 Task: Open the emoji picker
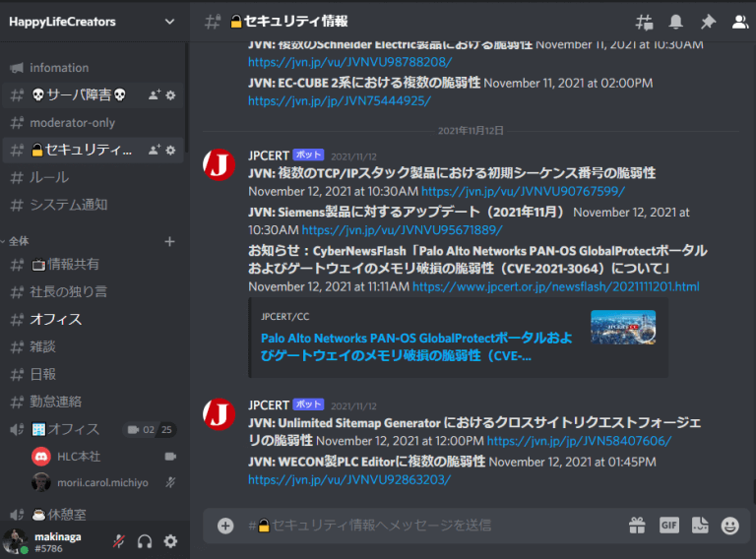click(x=729, y=526)
